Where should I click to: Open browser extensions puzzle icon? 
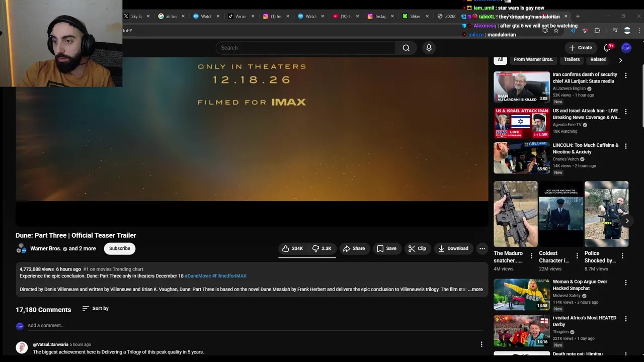point(597,31)
